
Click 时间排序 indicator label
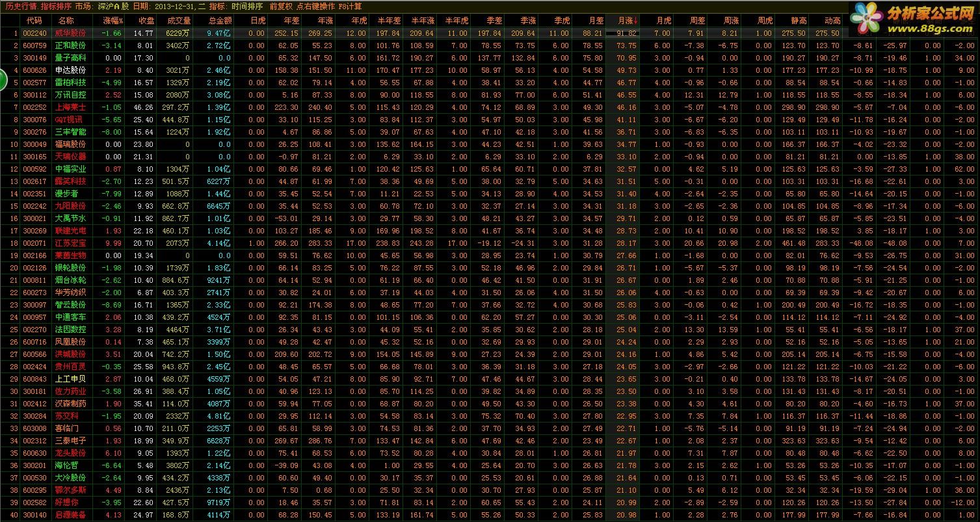(246, 6)
